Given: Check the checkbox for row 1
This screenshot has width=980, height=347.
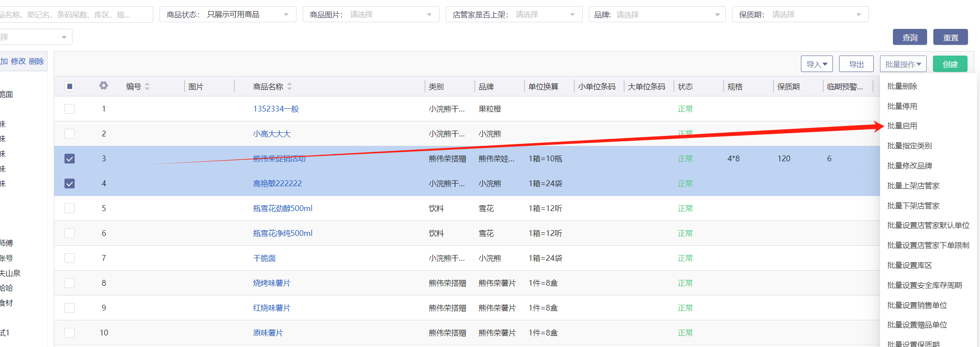Looking at the screenshot, I should pos(70,109).
